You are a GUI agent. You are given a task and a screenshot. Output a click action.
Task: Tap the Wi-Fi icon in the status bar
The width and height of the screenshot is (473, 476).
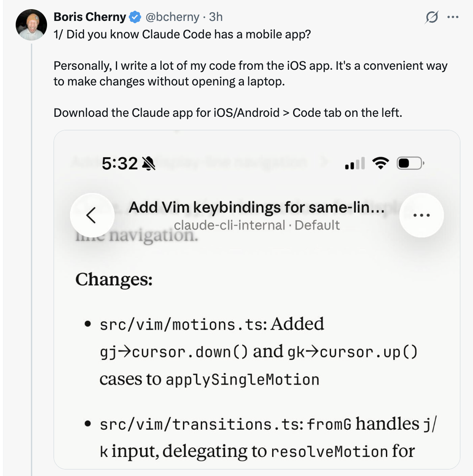[x=381, y=163]
